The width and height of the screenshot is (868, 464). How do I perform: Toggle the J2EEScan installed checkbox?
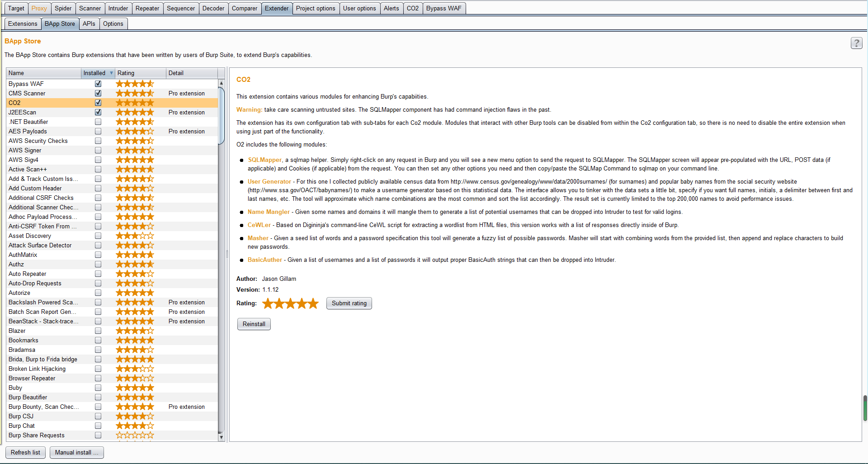[x=98, y=112]
